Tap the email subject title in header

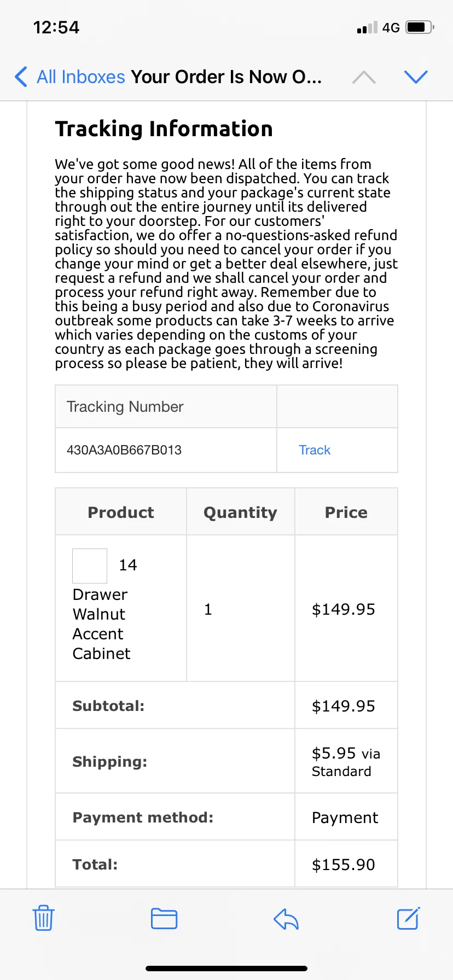226,77
